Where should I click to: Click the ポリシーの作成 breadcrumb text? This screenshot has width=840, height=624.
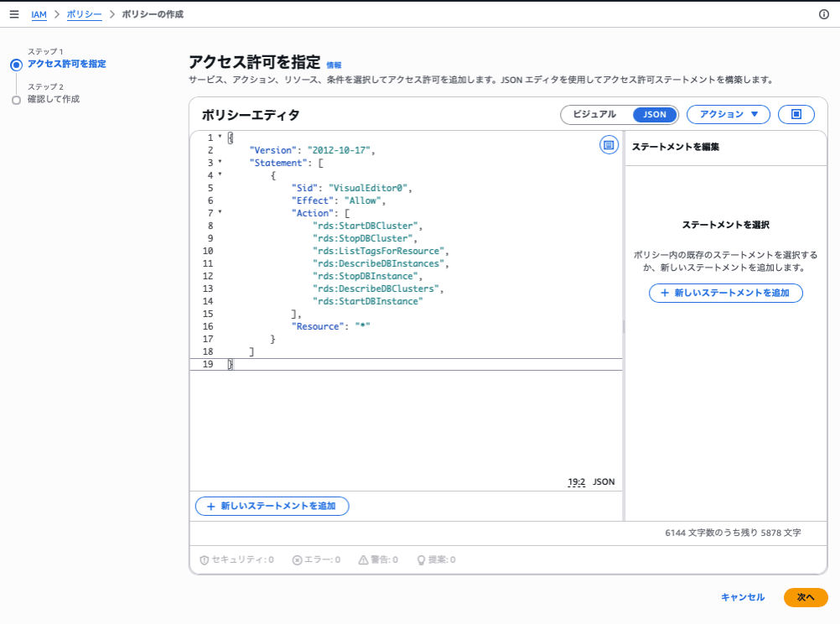click(153, 14)
